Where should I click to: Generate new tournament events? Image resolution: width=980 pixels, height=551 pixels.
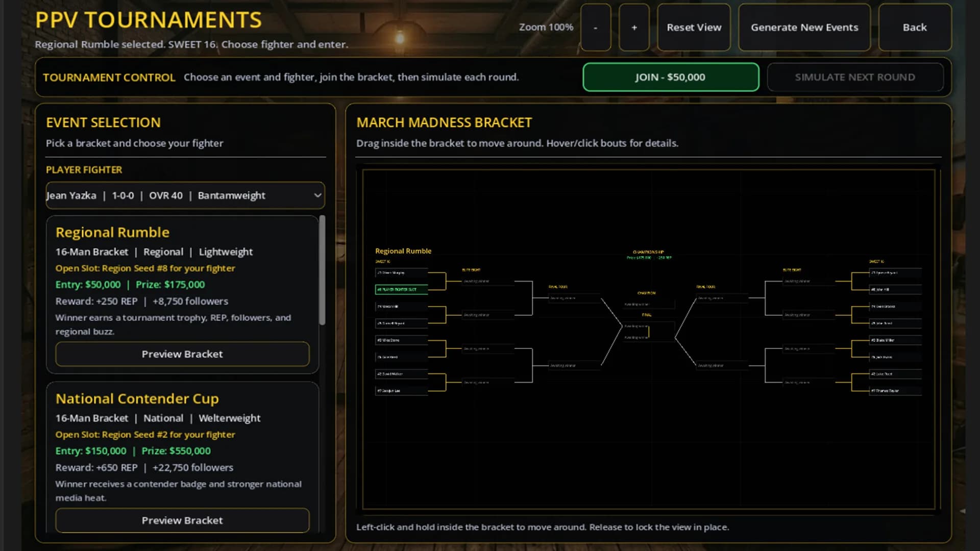pos(804,28)
